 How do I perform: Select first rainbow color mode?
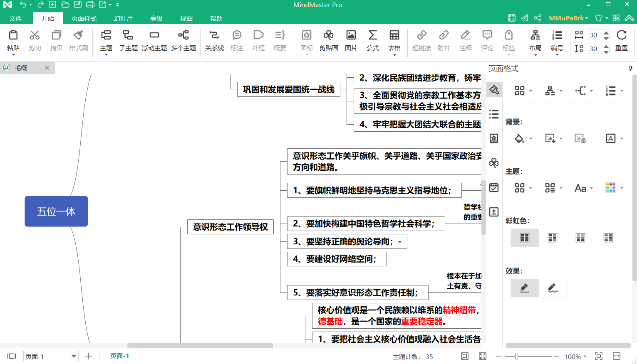(x=525, y=238)
